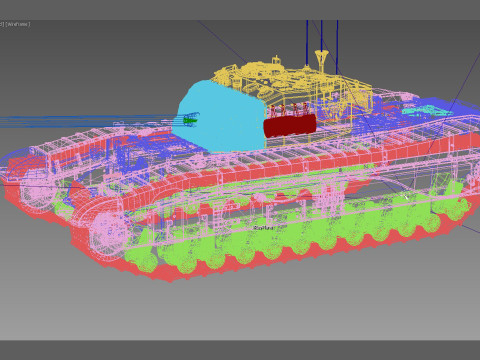Click the small green object at barrel base
The image size is (480, 360).
[x=190, y=120]
